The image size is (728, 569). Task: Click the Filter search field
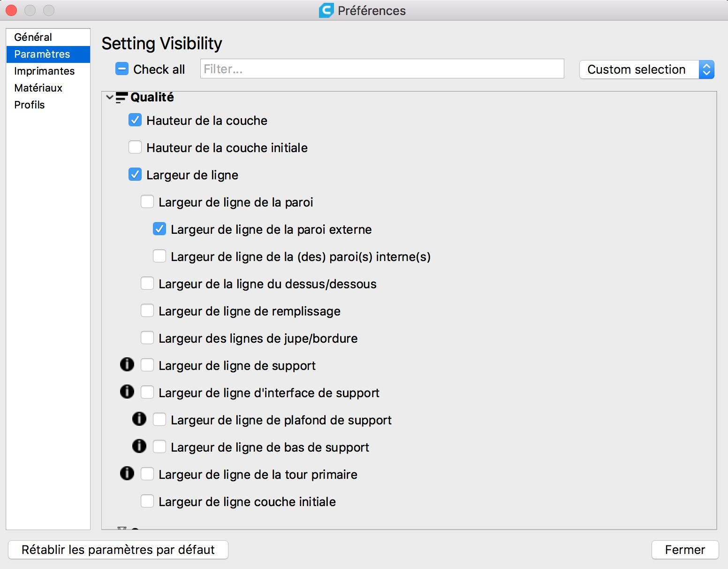[x=382, y=69]
